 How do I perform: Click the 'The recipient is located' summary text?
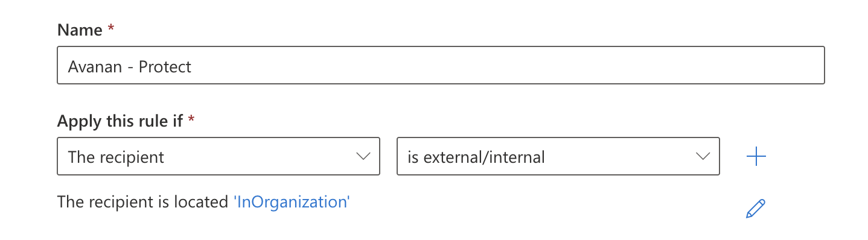click(x=143, y=202)
